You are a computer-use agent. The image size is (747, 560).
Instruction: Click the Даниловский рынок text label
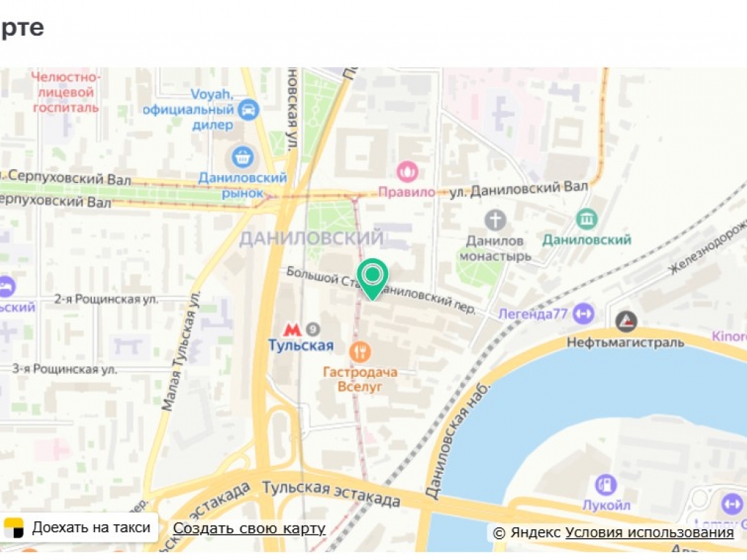pyautogui.click(x=242, y=185)
